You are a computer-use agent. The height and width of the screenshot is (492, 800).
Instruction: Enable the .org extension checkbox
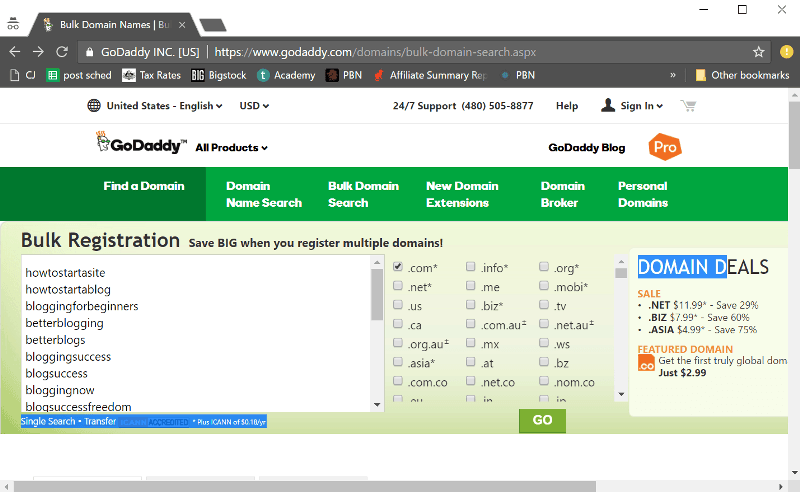tap(544, 267)
